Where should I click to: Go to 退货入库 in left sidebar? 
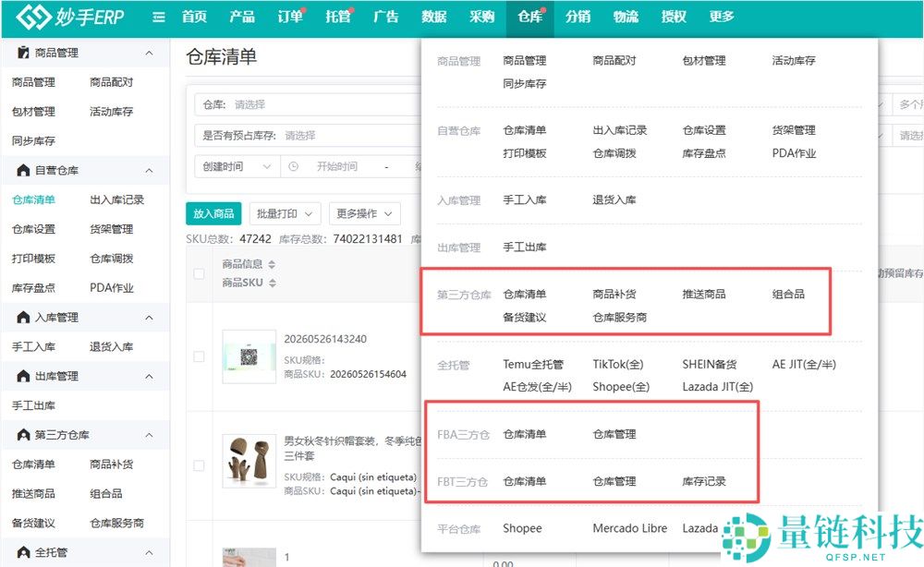tap(112, 347)
